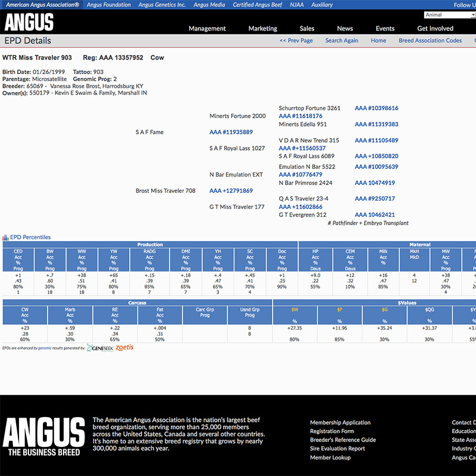Open Schurrtop Fortune 3261 registration AAA #10398616
Screen dimensions: 476x476
tap(376, 108)
